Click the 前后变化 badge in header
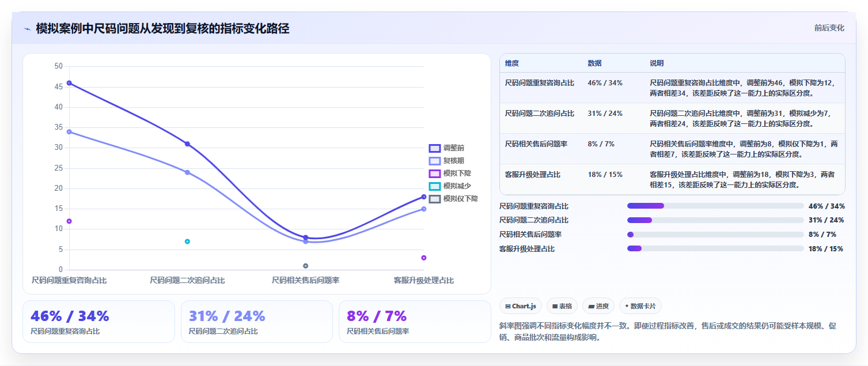The height and width of the screenshot is (366, 868). (829, 28)
